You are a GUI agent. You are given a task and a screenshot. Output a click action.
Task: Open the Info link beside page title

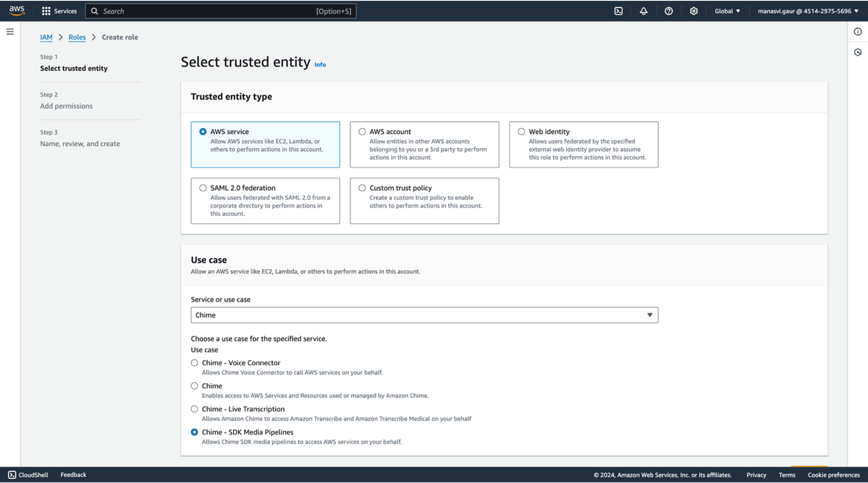pos(320,65)
